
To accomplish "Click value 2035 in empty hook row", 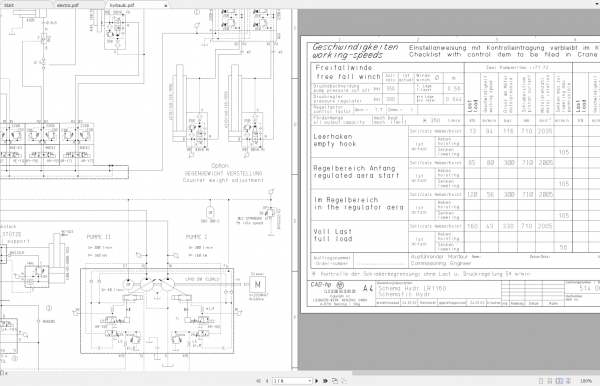I will 545,131.
